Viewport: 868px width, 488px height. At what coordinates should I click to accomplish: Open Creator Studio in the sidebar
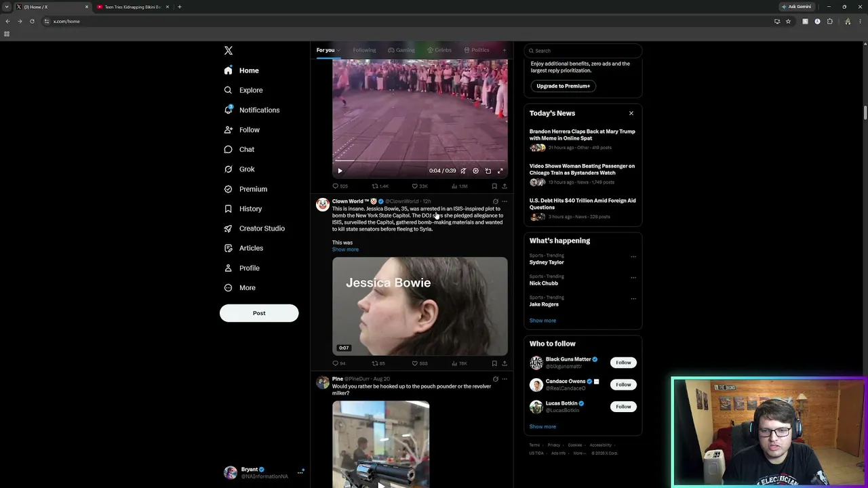(254, 228)
